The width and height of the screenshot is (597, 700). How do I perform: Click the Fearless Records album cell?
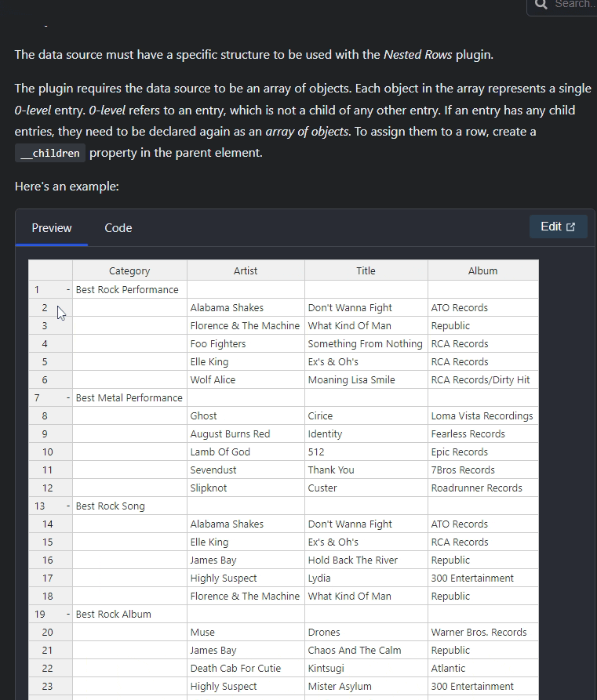click(483, 434)
